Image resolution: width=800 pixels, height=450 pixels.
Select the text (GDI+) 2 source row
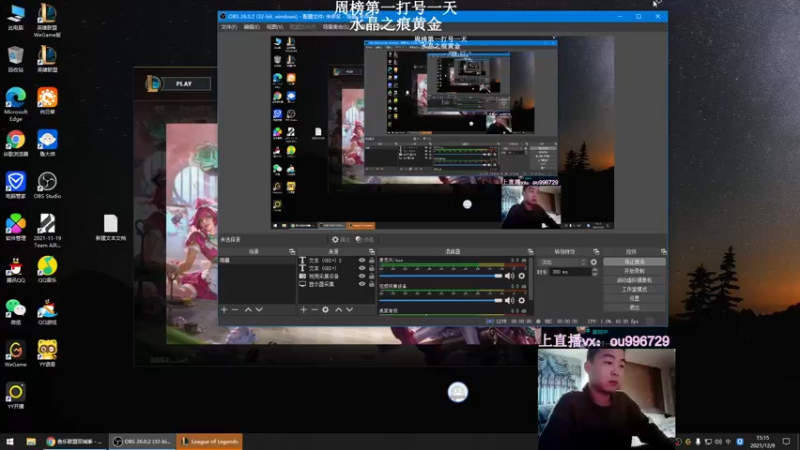tap(336, 260)
